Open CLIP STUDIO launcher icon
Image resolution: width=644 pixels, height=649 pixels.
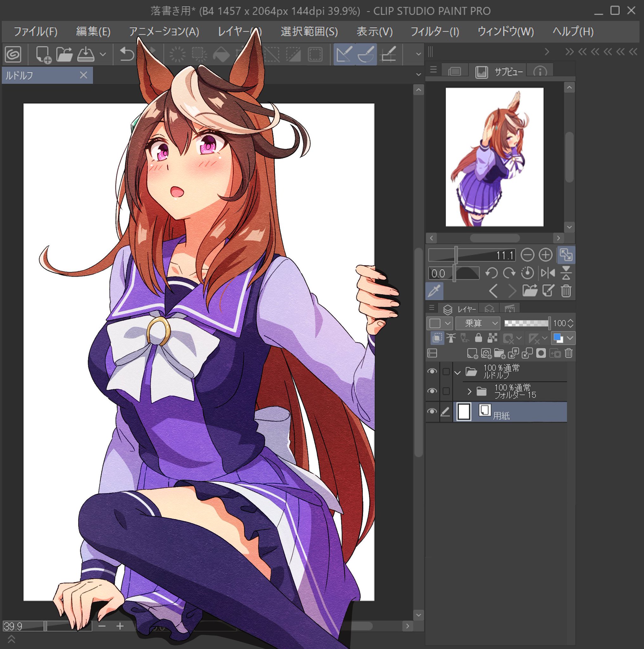click(x=13, y=54)
